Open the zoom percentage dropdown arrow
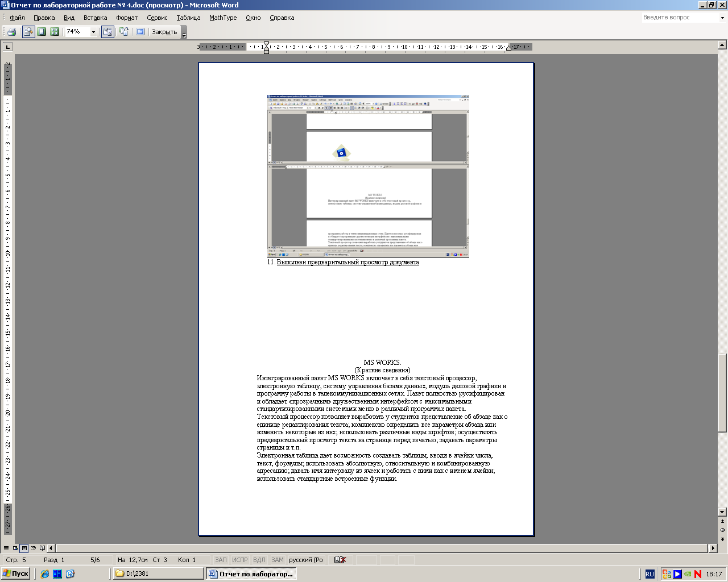The height and width of the screenshot is (582, 728). pos(94,32)
